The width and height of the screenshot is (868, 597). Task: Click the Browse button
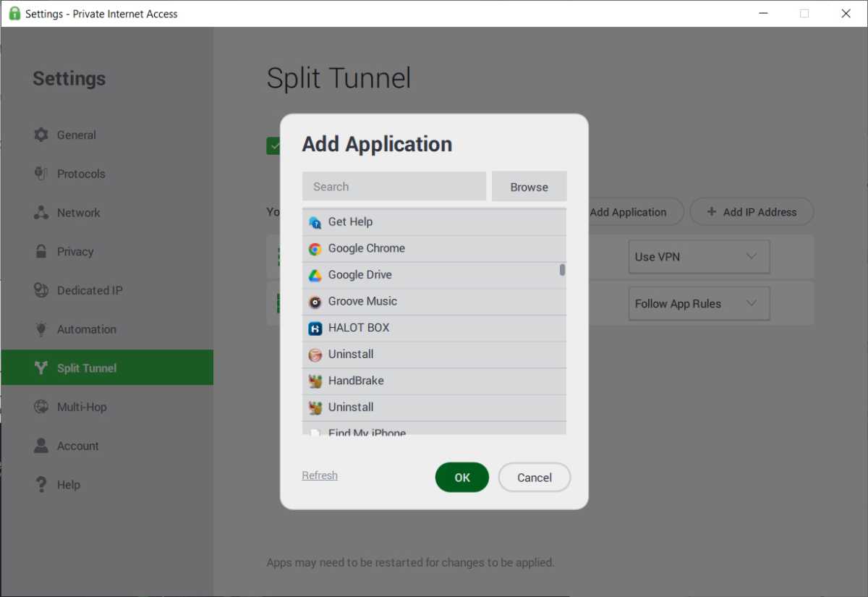point(529,186)
